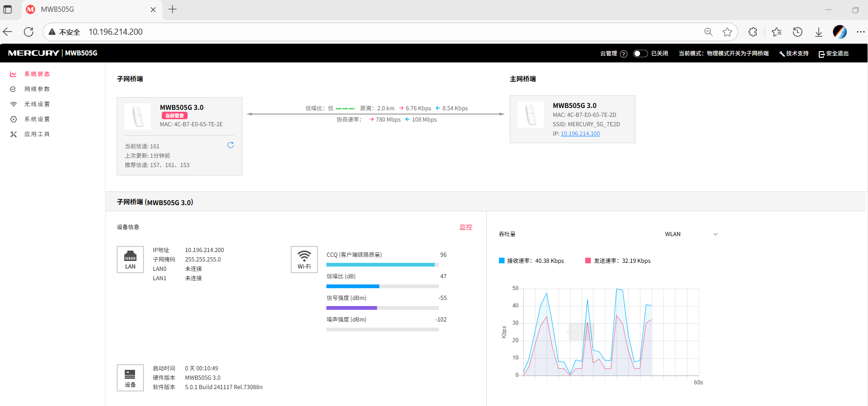The width and height of the screenshot is (868, 406).
Task: Click the MERCURY logo
Action: tap(34, 53)
